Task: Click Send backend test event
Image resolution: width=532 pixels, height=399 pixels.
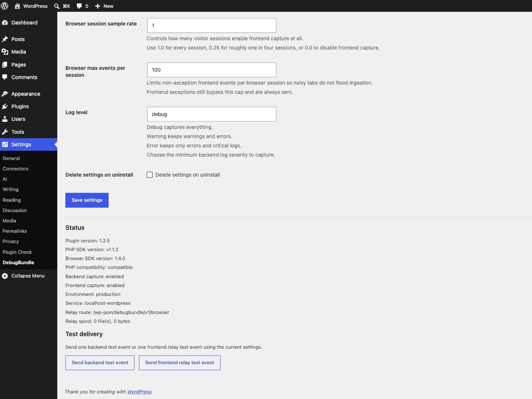Action: pyautogui.click(x=100, y=363)
